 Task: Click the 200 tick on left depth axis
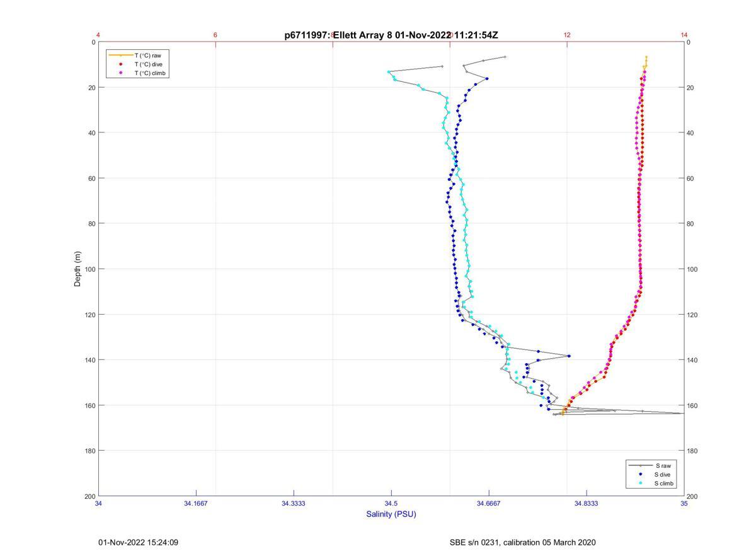[90, 496]
